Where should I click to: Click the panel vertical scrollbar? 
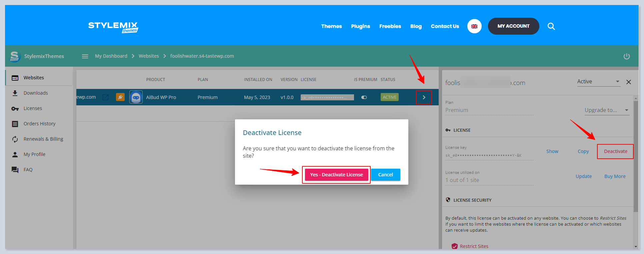point(636,157)
